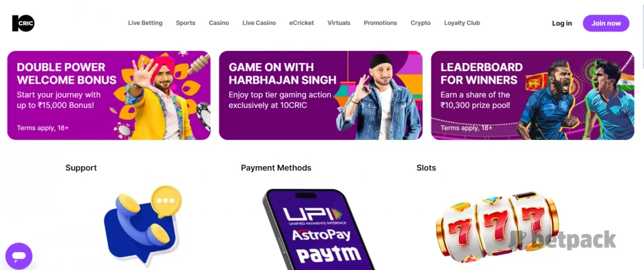Select Live Casino in navigation
The image size is (644, 270).
click(x=259, y=23)
